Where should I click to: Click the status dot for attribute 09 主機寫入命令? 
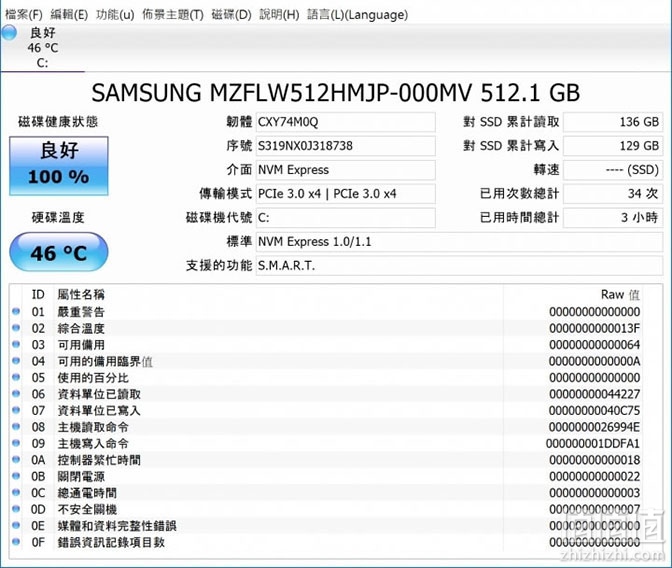tap(16, 443)
